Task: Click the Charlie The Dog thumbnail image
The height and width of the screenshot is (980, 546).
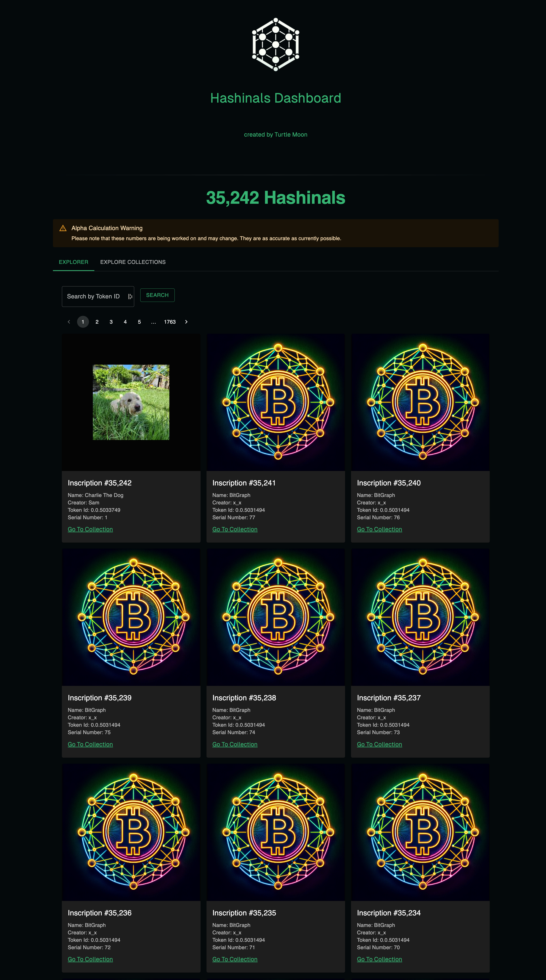Action: click(131, 402)
